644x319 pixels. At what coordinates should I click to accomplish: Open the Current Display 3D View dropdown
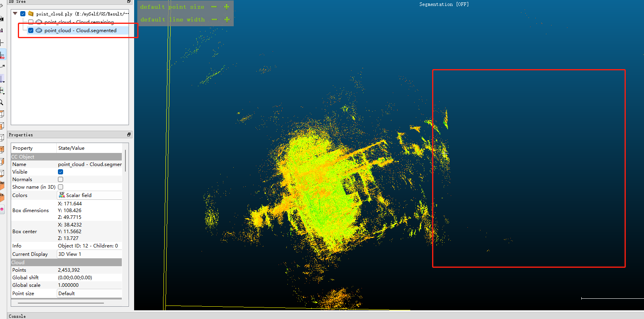click(x=90, y=254)
